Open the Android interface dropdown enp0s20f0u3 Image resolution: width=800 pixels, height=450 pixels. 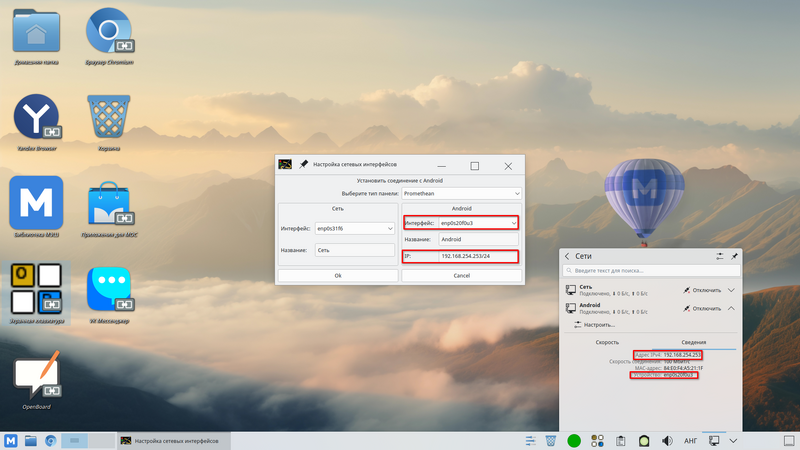(x=461, y=222)
